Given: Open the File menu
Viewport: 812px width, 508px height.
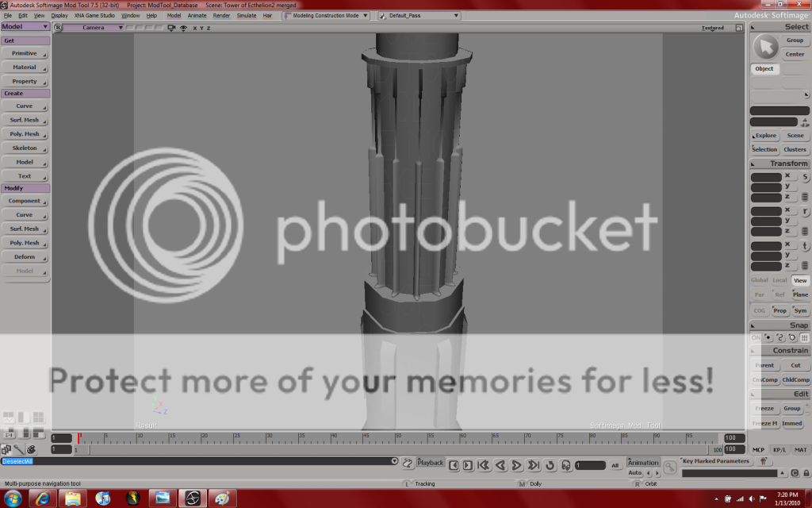Looking at the screenshot, I should (x=8, y=16).
